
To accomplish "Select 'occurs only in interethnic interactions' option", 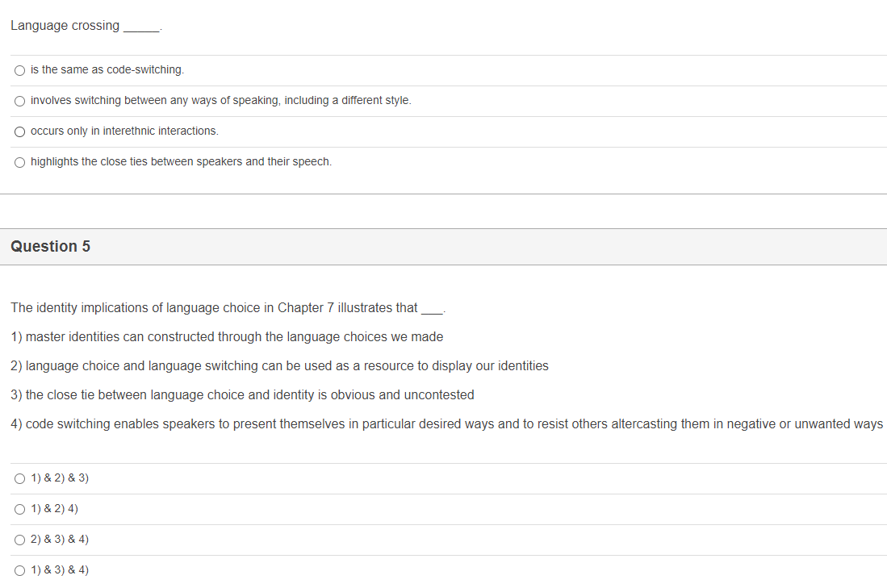I will click(x=19, y=131).
